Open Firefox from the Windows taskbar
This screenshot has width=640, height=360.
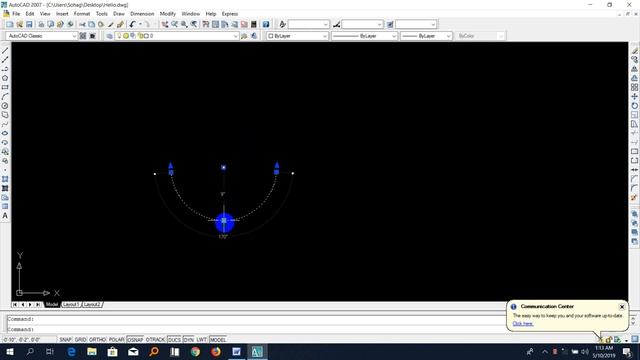tap(216, 351)
